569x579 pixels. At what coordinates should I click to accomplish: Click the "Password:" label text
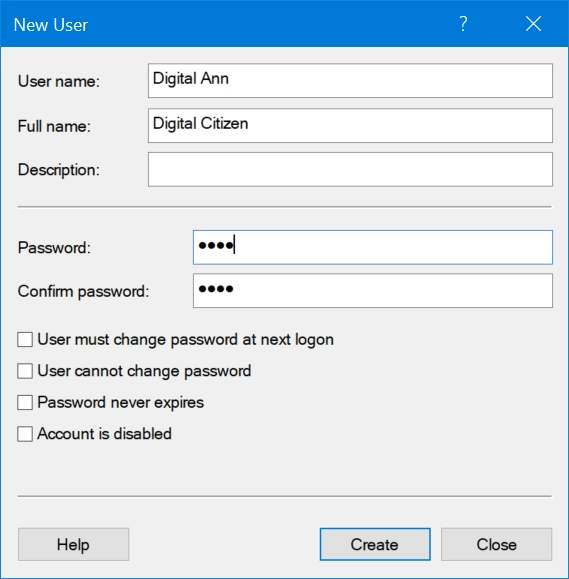54,247
